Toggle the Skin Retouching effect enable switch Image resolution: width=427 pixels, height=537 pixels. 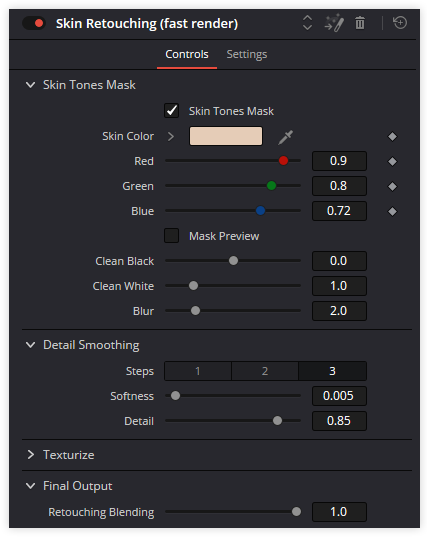click(34, 23)
